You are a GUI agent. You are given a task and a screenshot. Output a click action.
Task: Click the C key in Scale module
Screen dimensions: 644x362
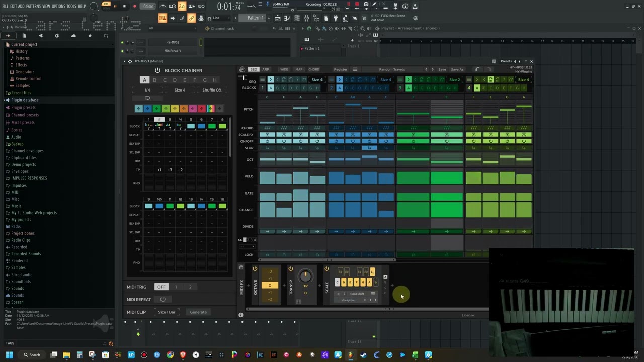[x=337, y=282]
